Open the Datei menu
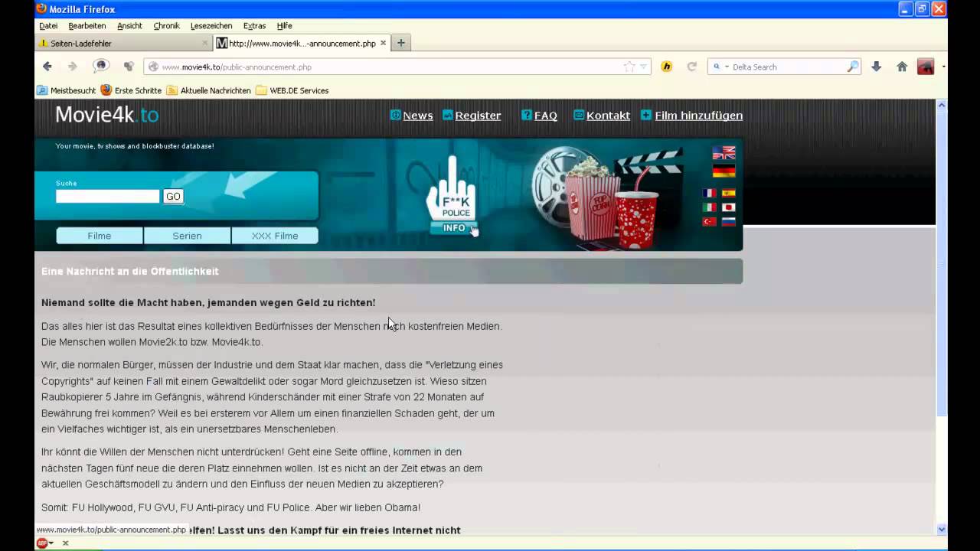This screenshot has width=980, height=551. [x=48, y=25]
